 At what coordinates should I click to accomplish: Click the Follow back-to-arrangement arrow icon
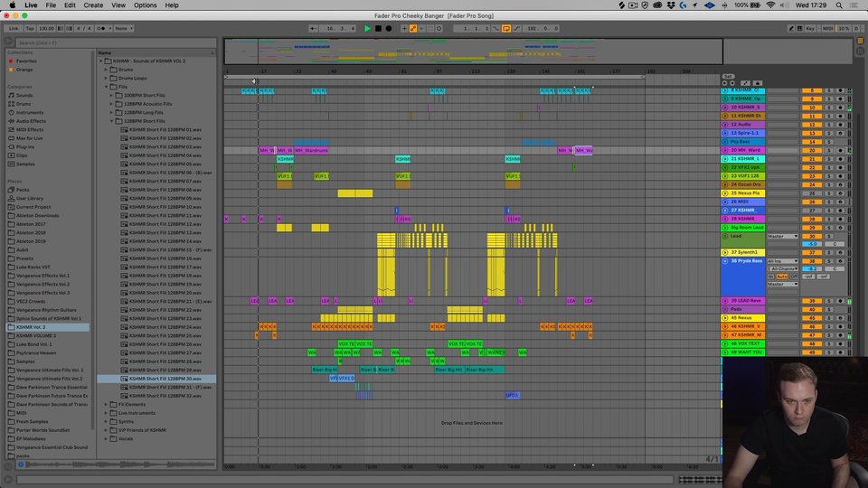[x=314, y=28]
